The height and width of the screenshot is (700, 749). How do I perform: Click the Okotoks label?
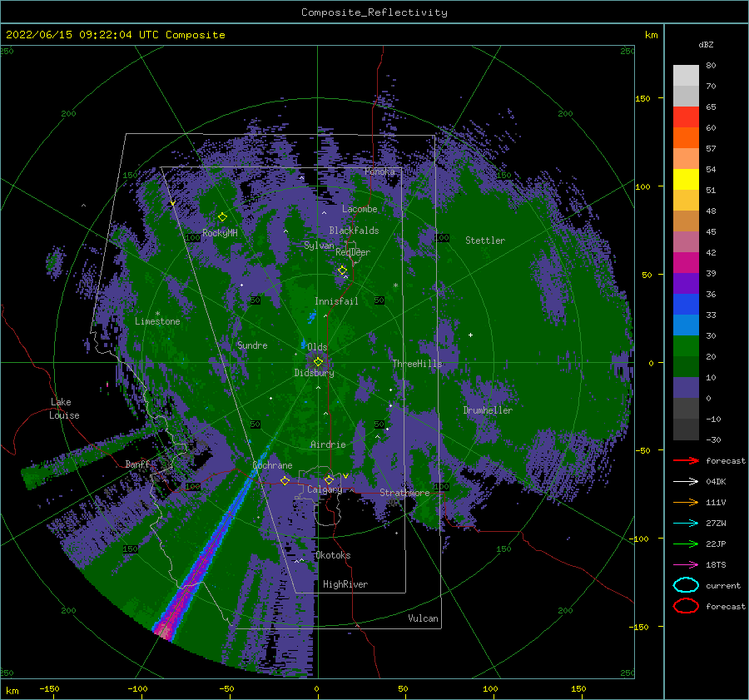tap(333, 555)
